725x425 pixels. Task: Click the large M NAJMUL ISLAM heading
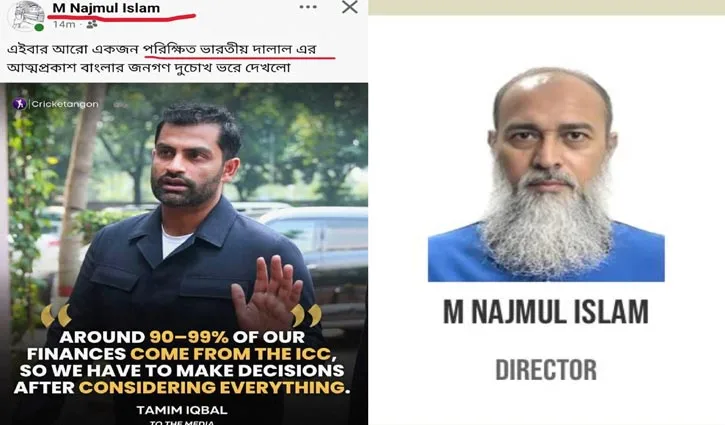click(546, 312)
